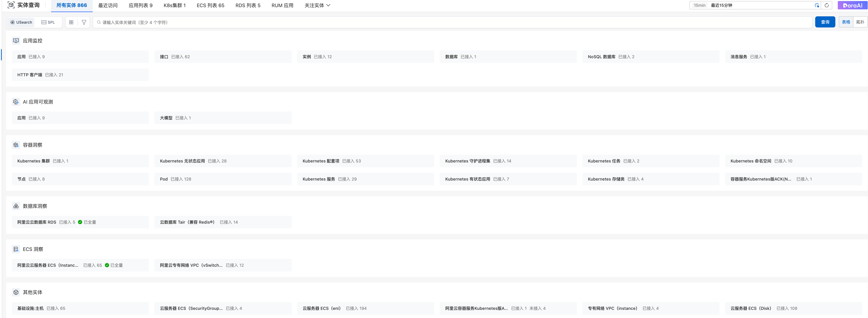Open the DoraAI assistant button

click(852, 5)
